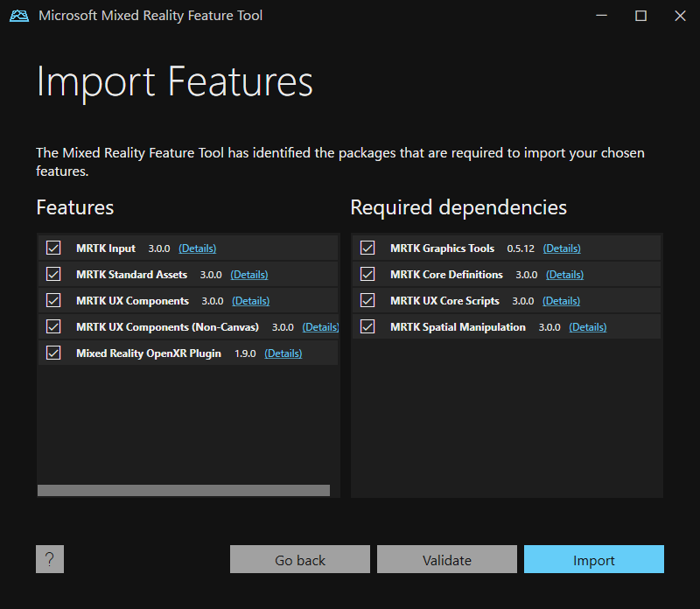Uncheck MRTK UX Core Scripts checkbox
This screenshot has width=700, height=609.
point(367,300)
